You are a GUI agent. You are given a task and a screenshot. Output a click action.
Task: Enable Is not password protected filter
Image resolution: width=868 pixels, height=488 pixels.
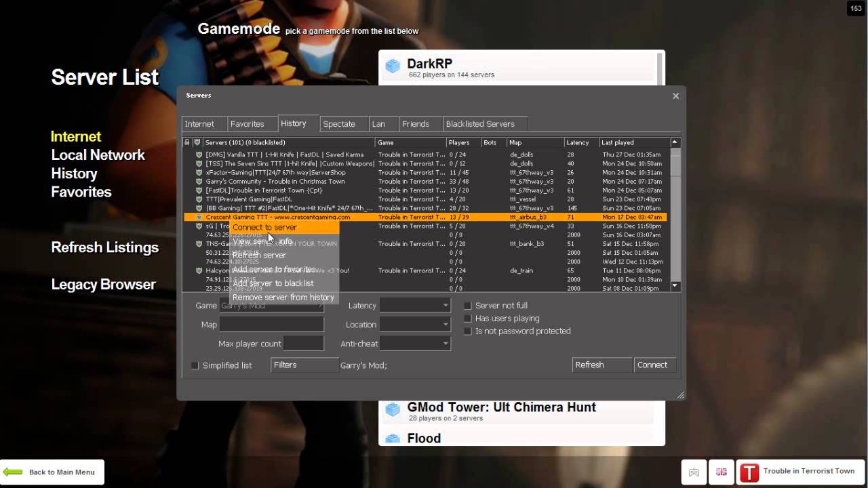point(467,331)
